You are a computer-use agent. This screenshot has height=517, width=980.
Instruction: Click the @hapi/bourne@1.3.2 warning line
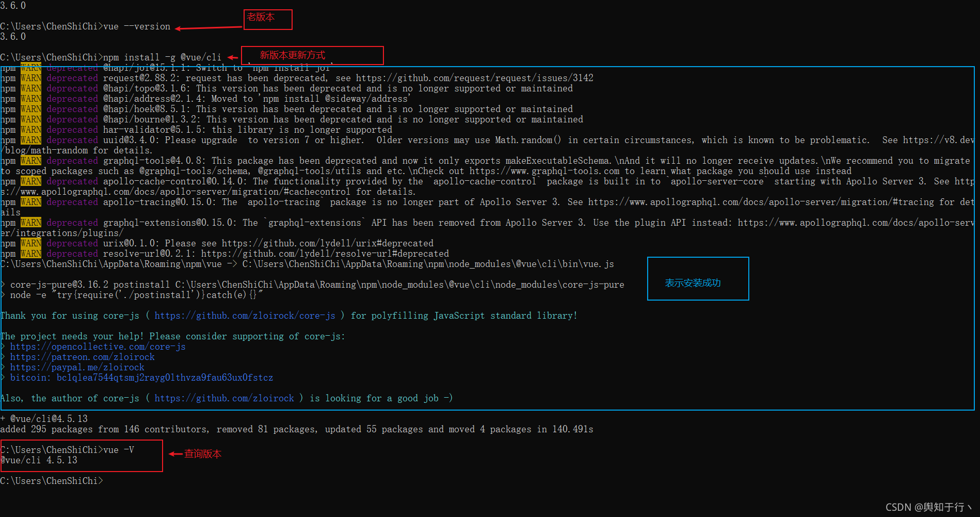(292, 119)
